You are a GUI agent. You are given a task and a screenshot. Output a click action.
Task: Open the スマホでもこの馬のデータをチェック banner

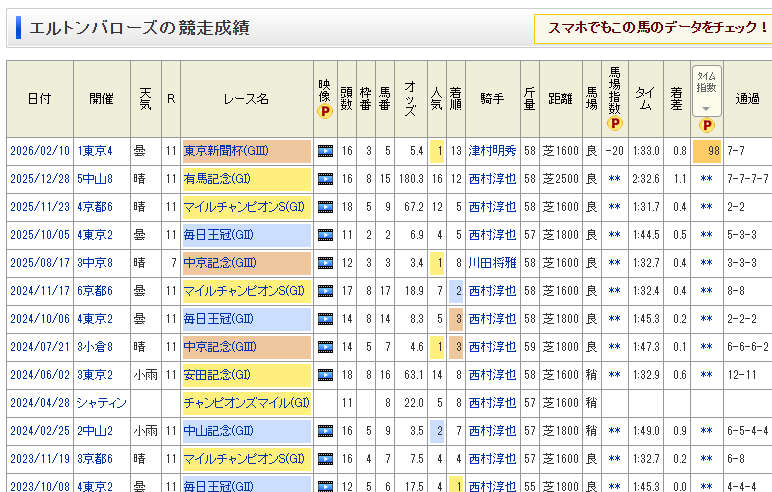click(657, 28)
